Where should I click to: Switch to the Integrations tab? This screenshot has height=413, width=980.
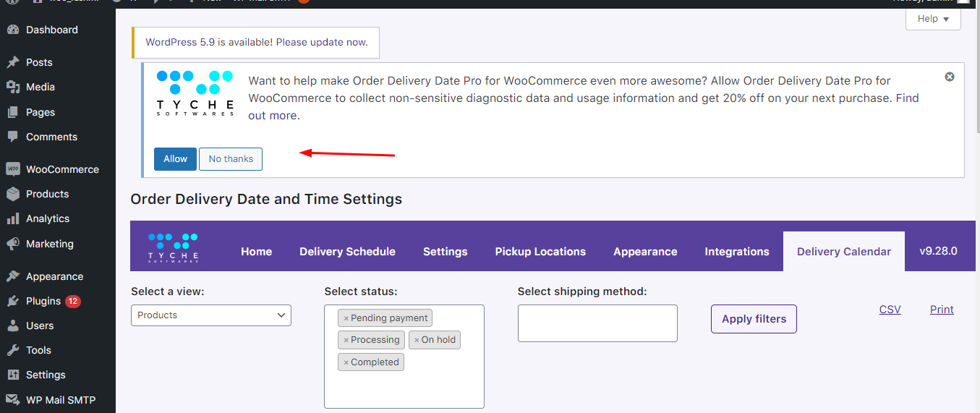tap(737, 252)
